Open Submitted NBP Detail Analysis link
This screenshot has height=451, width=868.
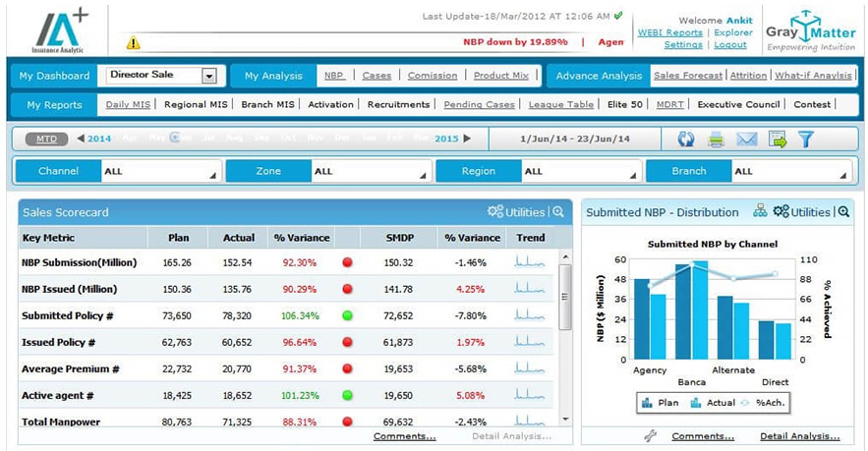click(799, 436)
